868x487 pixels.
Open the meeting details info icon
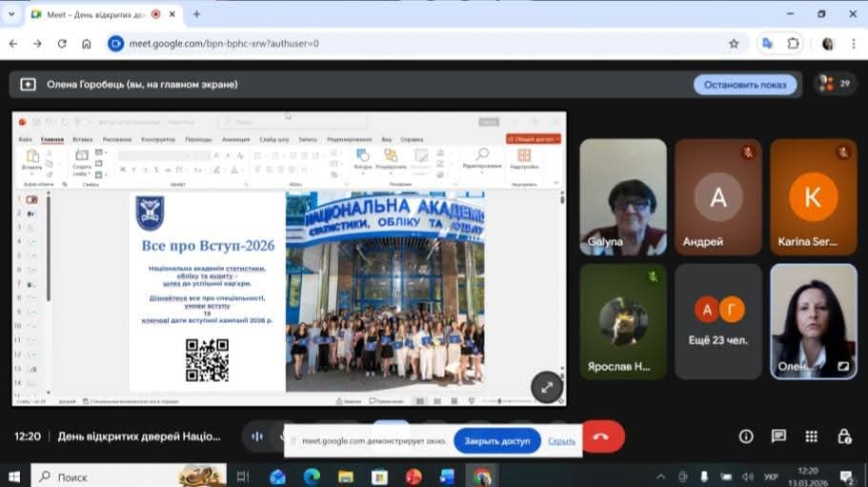click(746, 436)
